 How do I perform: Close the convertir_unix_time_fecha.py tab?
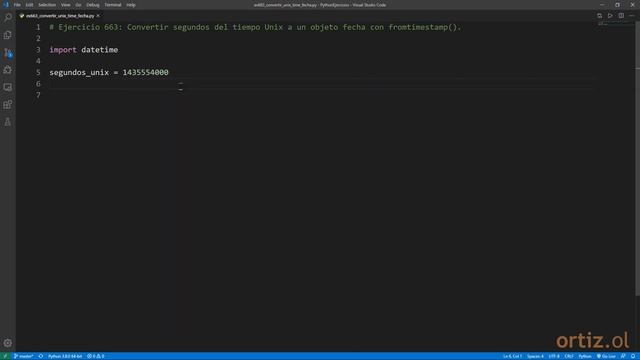pos(98,16)
